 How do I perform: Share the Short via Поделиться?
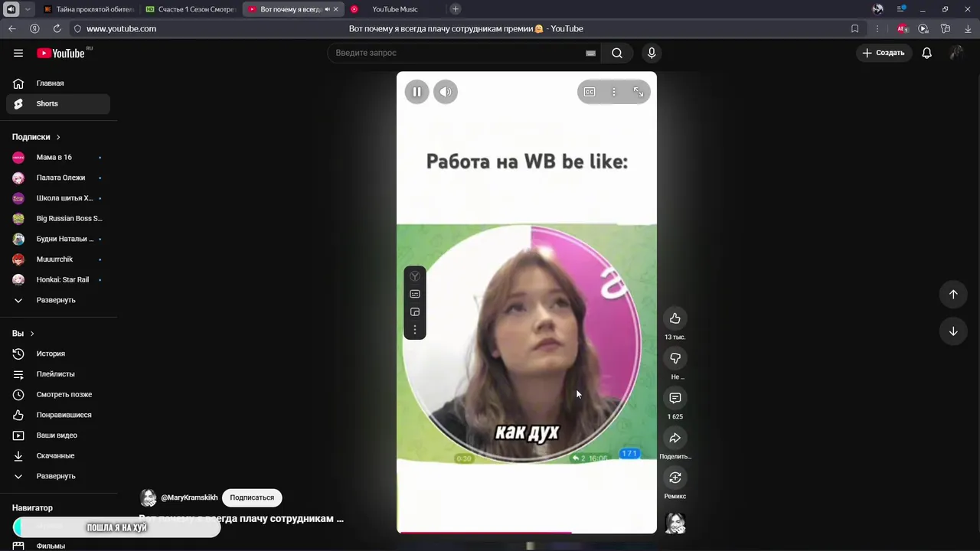[x=675, y=438]
